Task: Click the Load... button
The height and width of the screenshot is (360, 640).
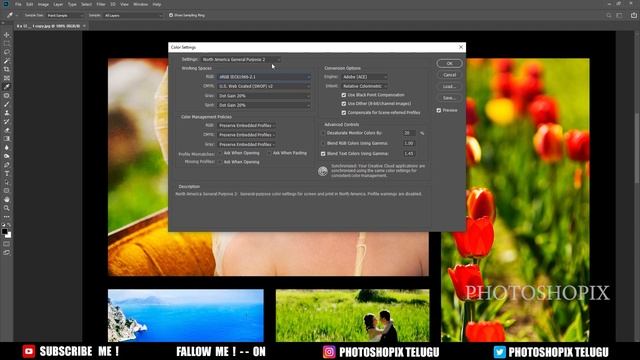Action: coord(449,87)
